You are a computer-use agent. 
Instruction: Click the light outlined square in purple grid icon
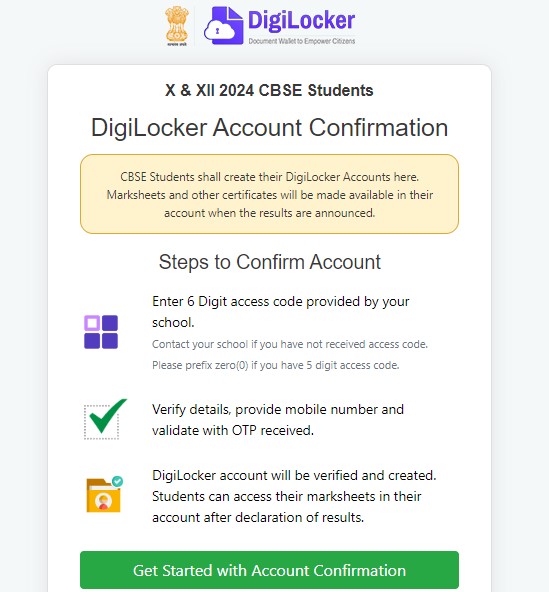(92, 323)
